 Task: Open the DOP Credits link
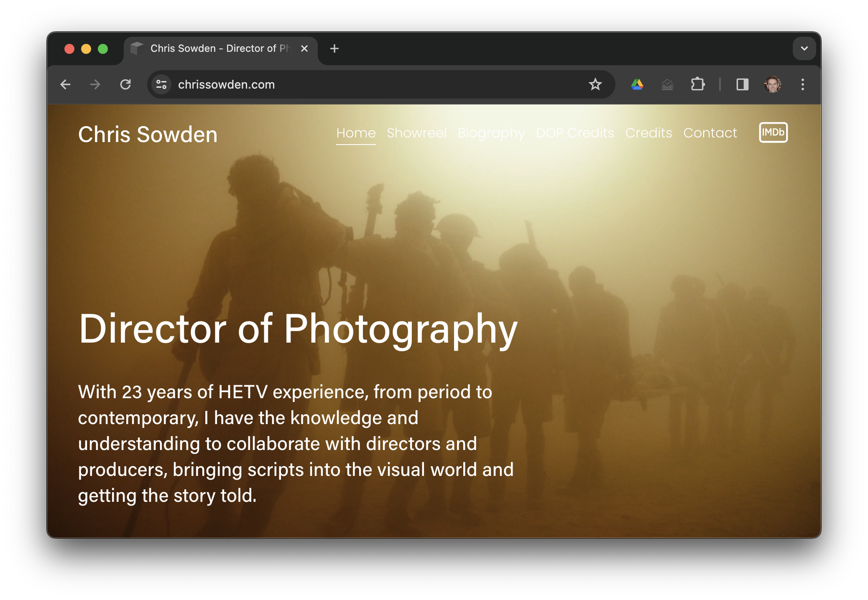575,133
